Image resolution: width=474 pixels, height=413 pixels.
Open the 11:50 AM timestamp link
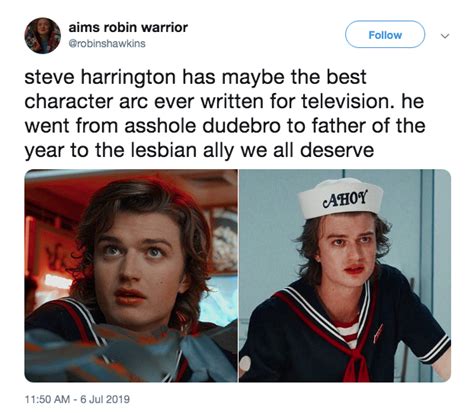(48, 399)
